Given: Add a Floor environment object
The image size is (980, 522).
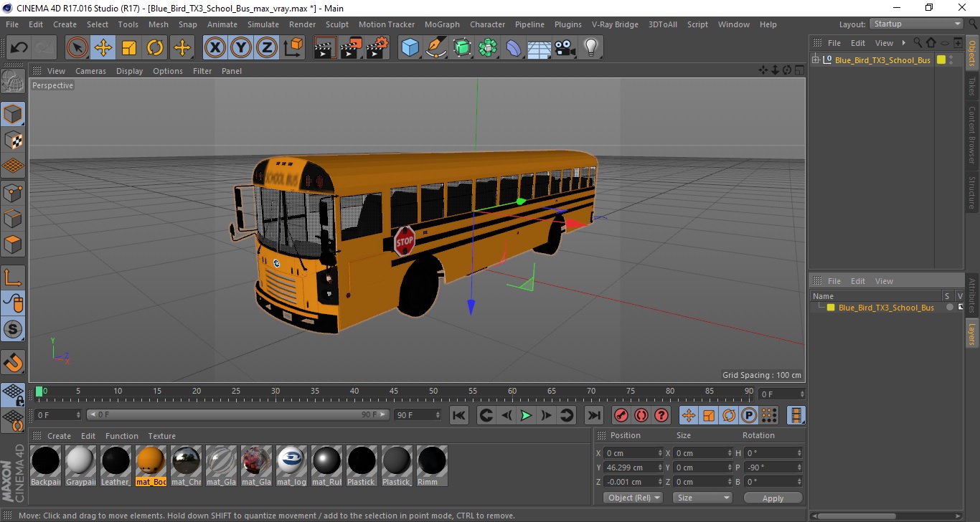Looking at the screenshot, I should [539, 48].
